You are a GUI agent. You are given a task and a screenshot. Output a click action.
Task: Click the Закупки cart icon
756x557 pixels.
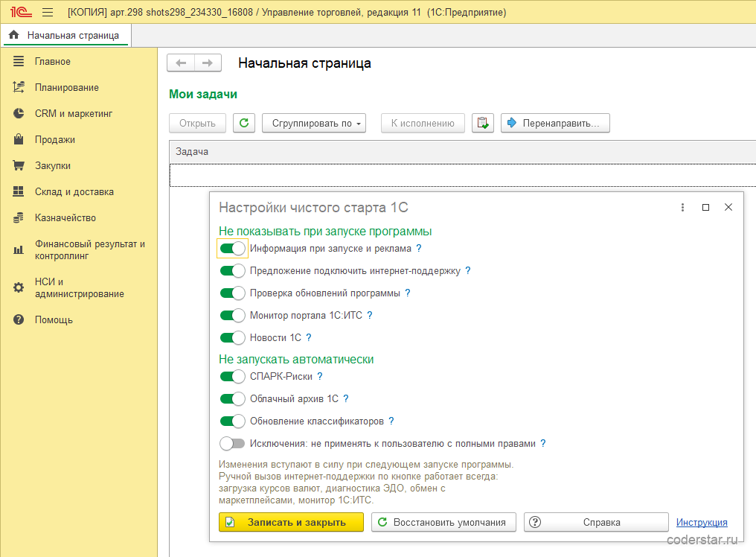(19, 165)
